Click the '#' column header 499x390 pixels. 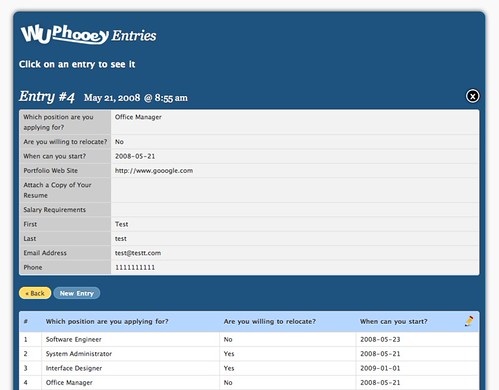[x=26, y=322]
